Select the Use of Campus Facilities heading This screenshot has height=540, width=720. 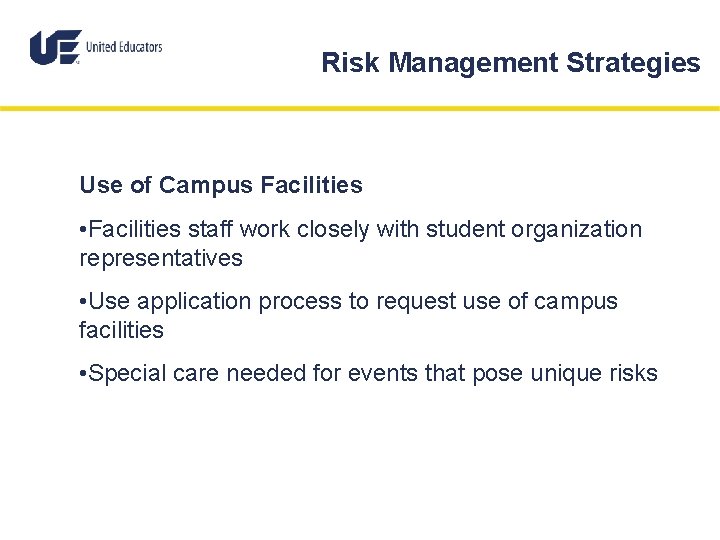coord(220,185)
